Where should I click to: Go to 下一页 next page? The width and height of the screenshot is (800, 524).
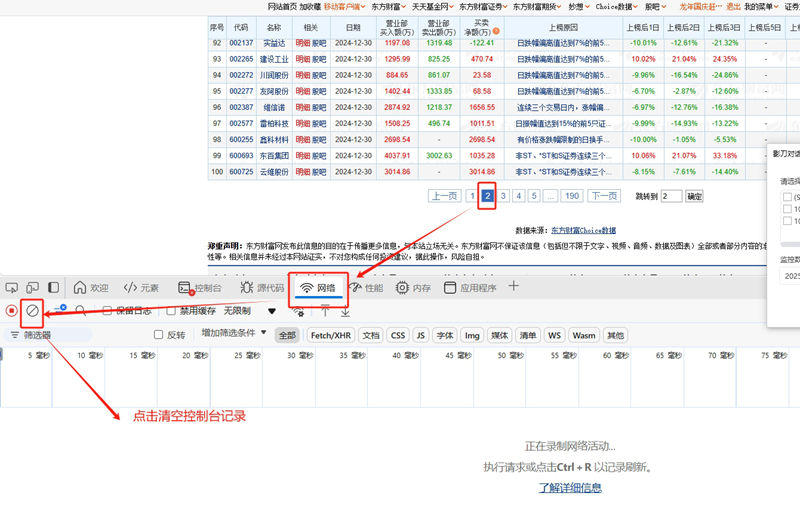(x=604, y=196)
